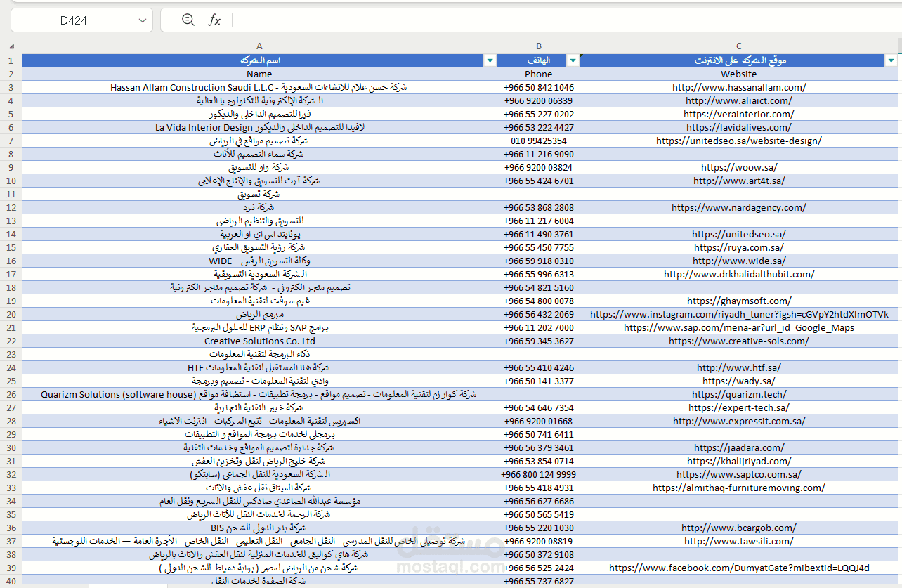Click the https://quarizm.tech/ cell
This screenshot has height=588, width=902.
[x=739, y=394]
